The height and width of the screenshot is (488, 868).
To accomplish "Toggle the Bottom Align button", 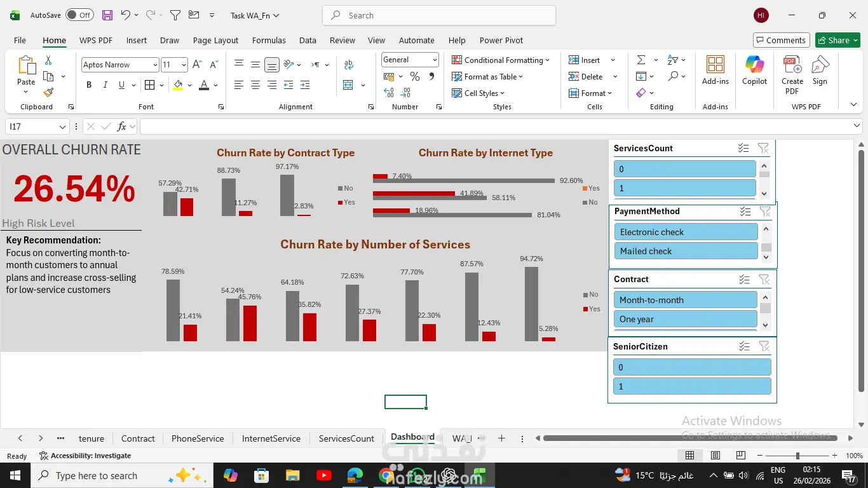I will 272,65.
